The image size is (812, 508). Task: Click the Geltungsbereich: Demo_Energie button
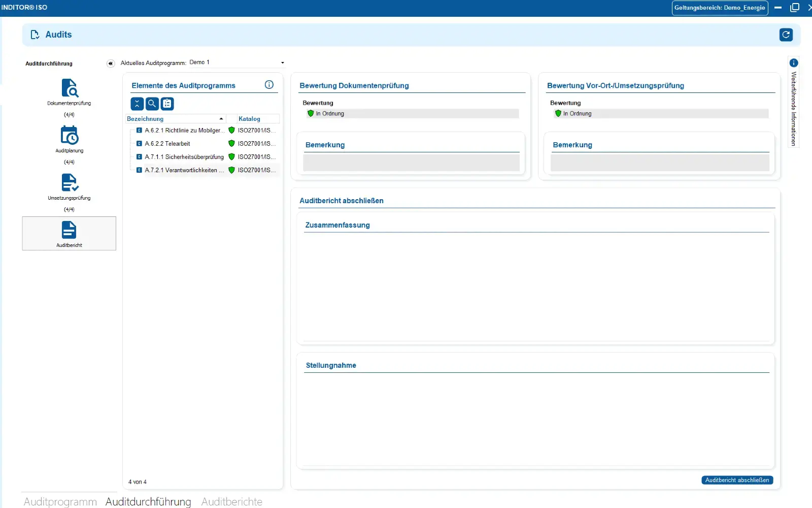point(720,8)
